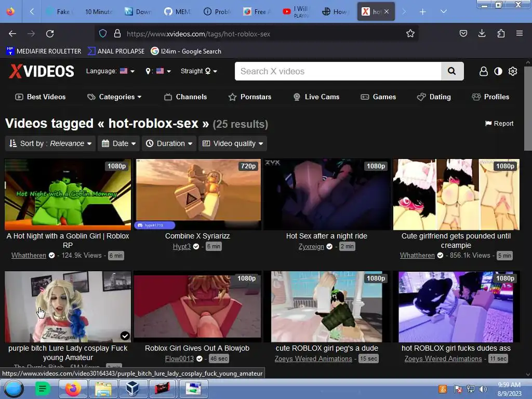Expand the Language dropdown
Screen dimensions: 532x399
[110, 71]
